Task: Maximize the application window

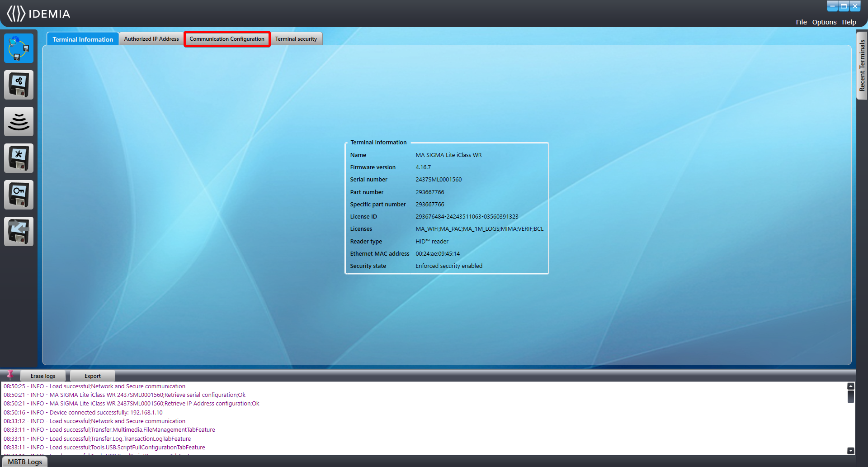Action: (x=844, y=6)
